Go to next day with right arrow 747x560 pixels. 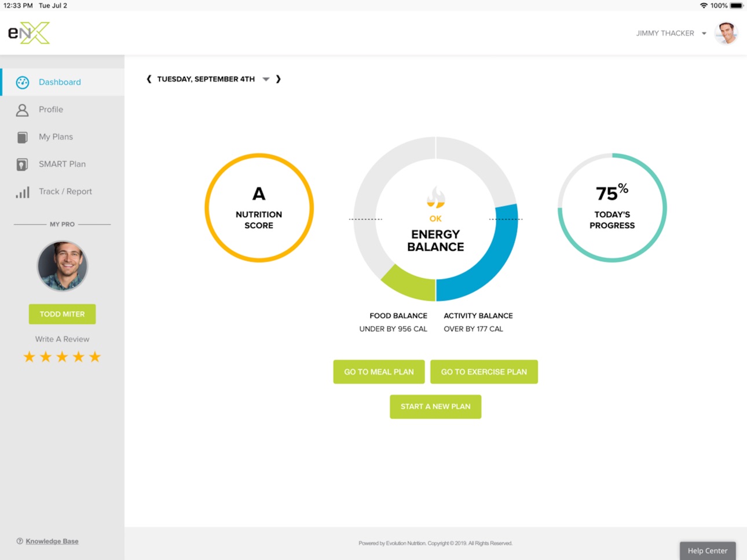click(279, 79)
